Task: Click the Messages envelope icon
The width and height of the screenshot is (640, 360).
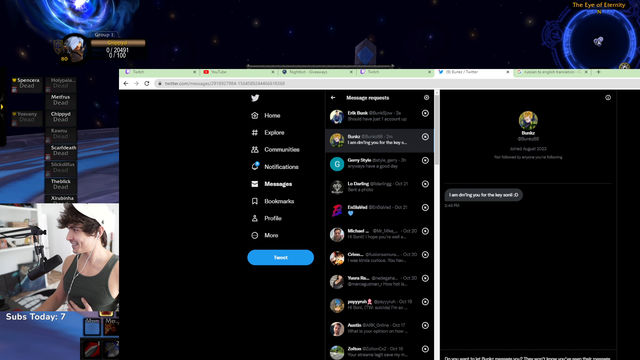Action: [255, 184]
